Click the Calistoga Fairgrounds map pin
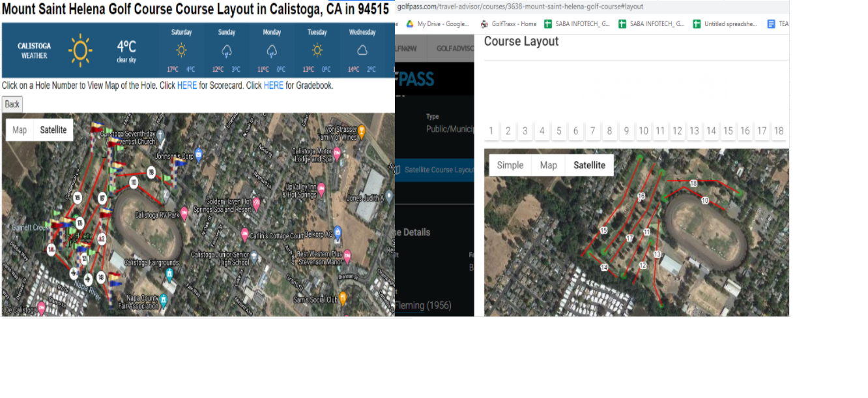 [169, 275]
